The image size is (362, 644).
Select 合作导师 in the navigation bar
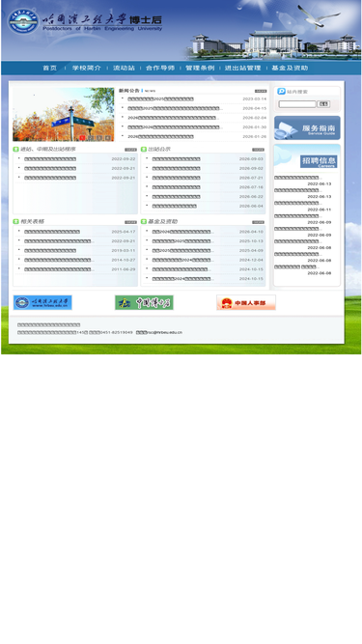coord(160,68)
